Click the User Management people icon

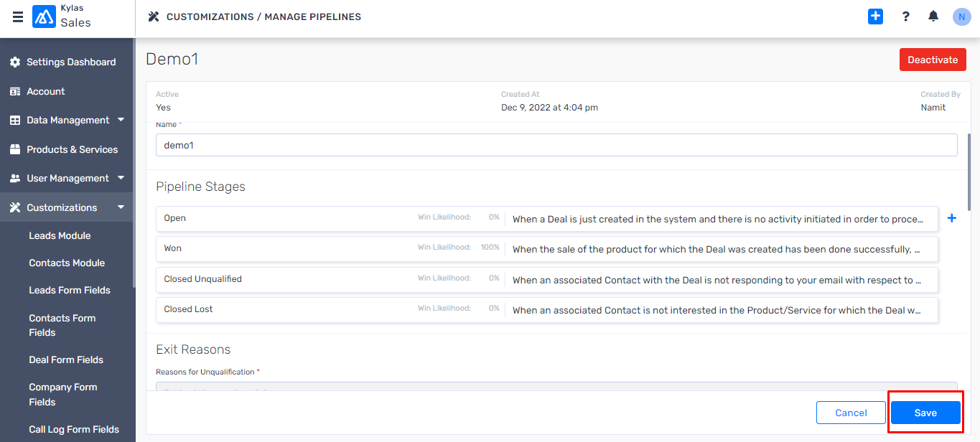(15, 179)
